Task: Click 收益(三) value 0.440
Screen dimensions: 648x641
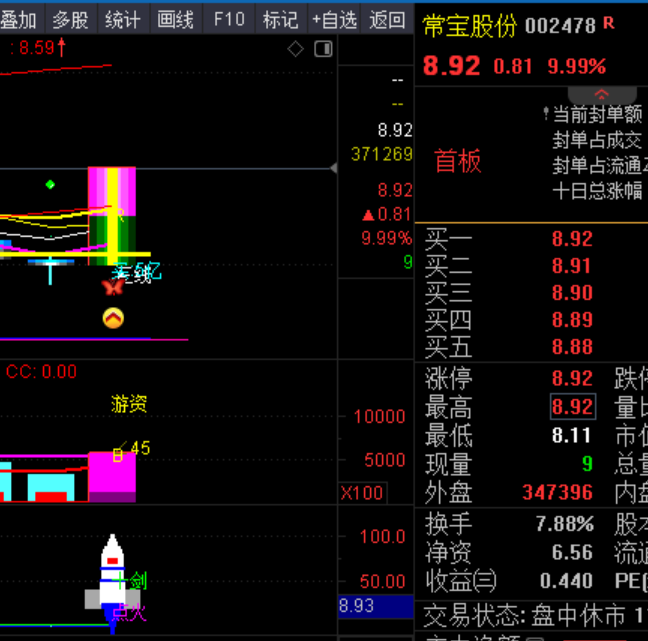Action: pos(567,581)
